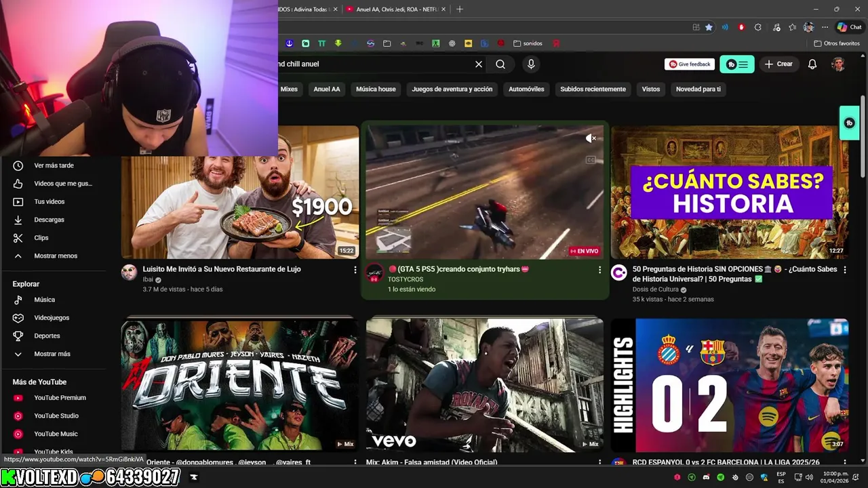Open the 'Oriente' mix thumbnail
The height and width of the screenshot is (488, 868).
240,385
